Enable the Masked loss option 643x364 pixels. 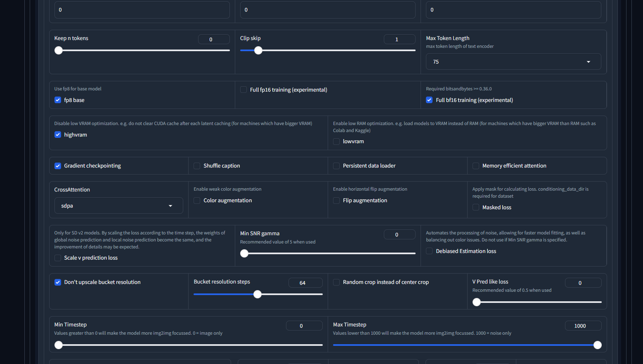[x=476, y=207]
